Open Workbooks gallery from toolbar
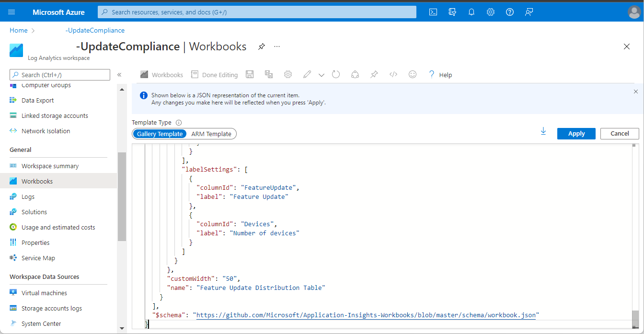Screen dimensions: 644x334 click(x=161, y=75)
